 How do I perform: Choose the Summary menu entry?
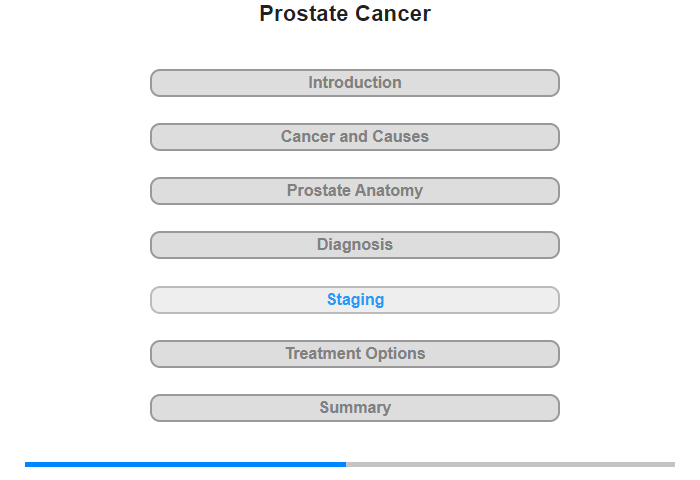click(x=354, y=408)
